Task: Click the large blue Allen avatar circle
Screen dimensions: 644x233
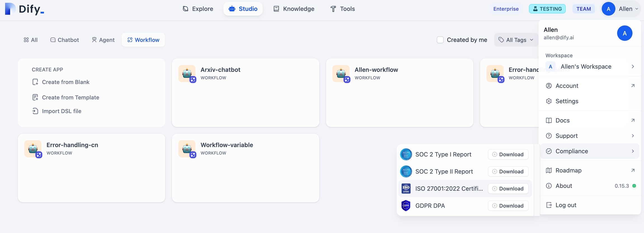Action: tap(624, 33)
